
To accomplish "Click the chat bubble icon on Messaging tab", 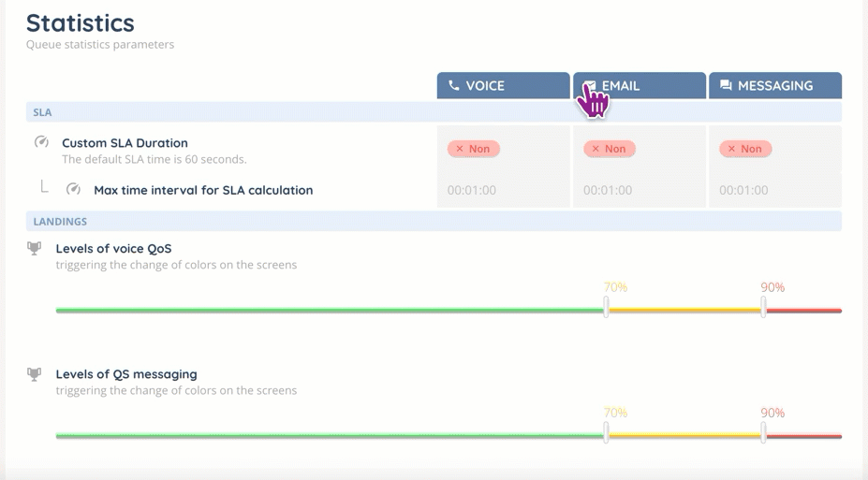I will click(x=726, y=85).
